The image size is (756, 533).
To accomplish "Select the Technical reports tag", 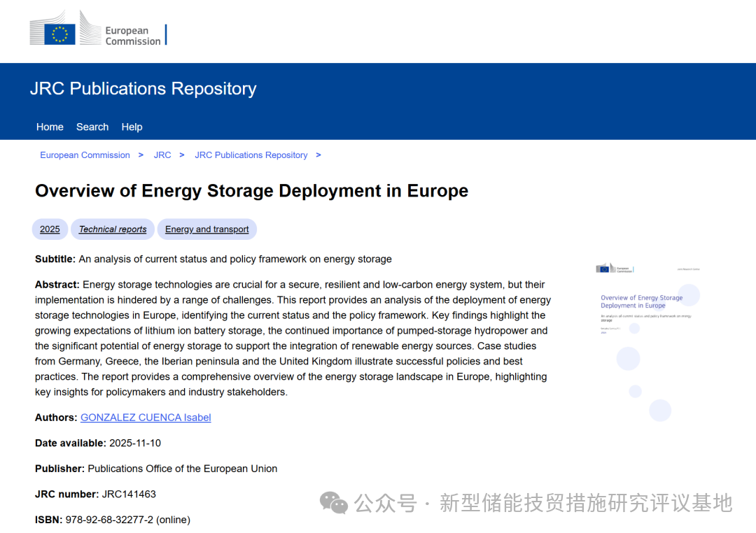I will click(x=113, y=229).
